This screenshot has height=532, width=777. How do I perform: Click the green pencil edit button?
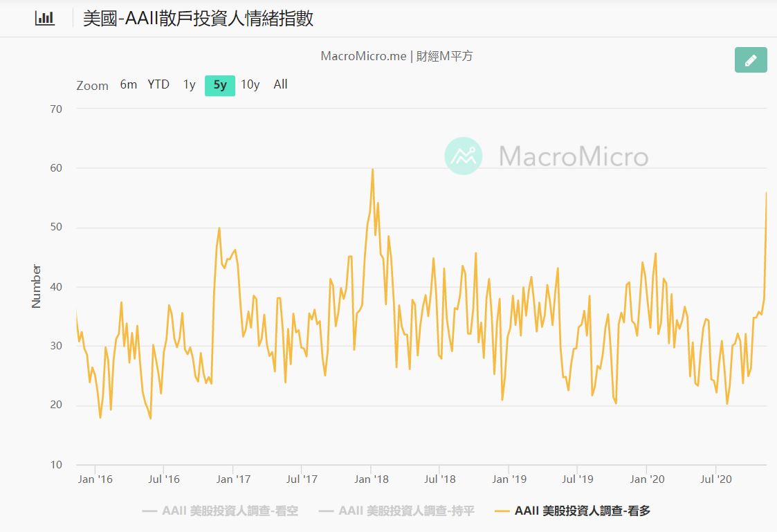point(751,60)
